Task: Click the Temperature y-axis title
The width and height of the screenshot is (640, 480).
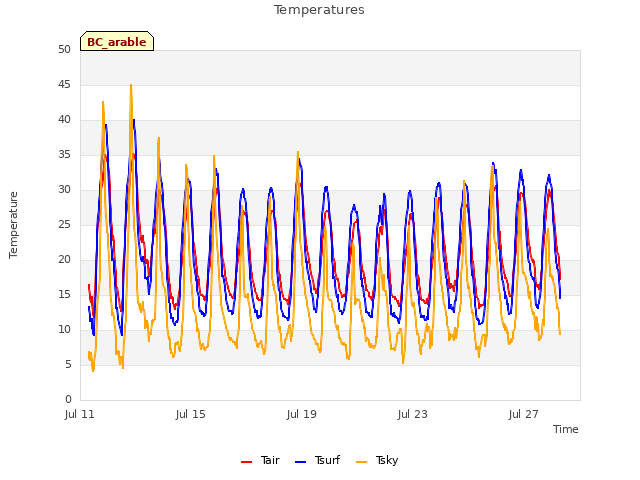Action: tap(13, 225)
